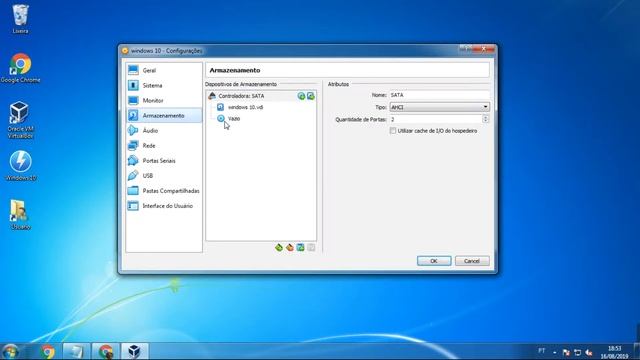640x360 pixels.
Task: Open the Monitor settings category
Action: (164, 100)
